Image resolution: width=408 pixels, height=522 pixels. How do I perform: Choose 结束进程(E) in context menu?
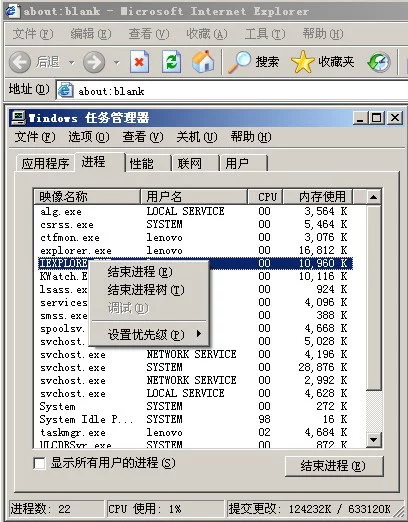point(149,272)
